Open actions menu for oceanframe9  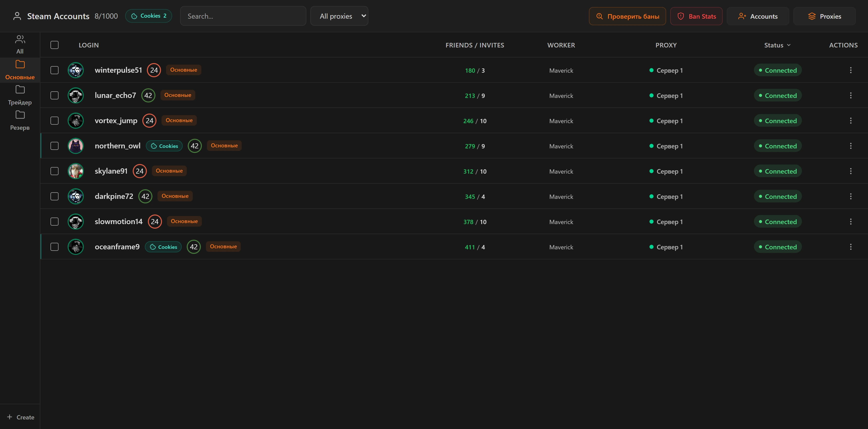point(851,247)
